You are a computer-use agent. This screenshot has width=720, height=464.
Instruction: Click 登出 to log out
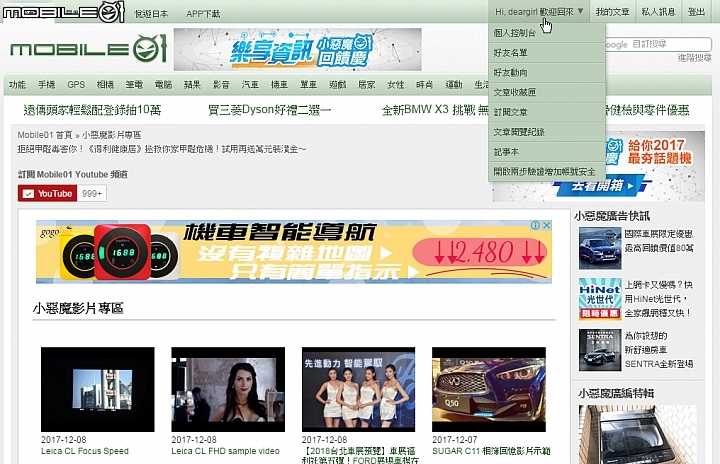(x=696, y=12)
